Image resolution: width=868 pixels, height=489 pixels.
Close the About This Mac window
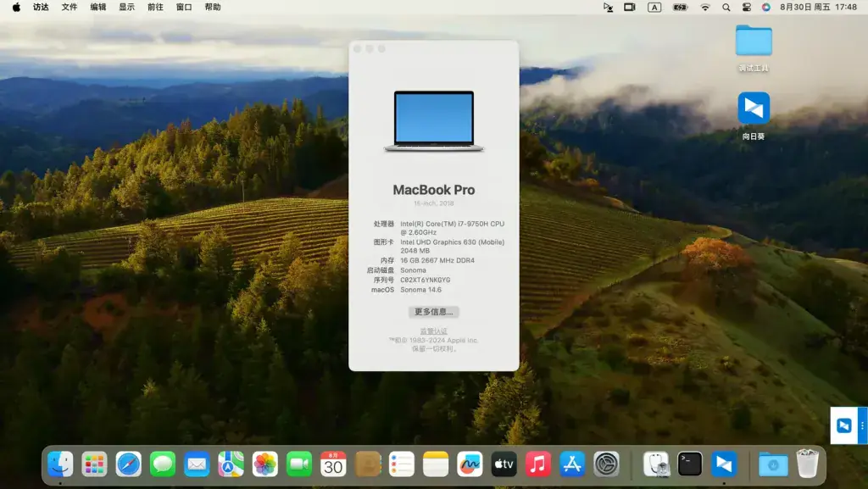tap(357, 49)
